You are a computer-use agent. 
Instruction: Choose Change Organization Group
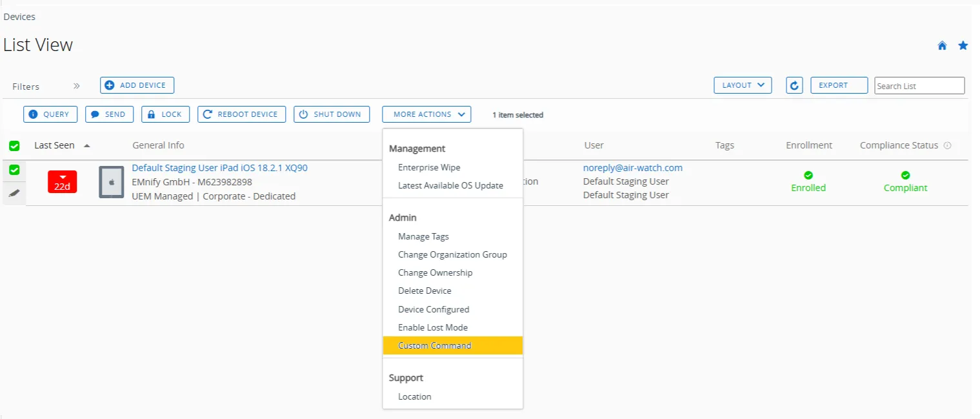pos(452,254)
